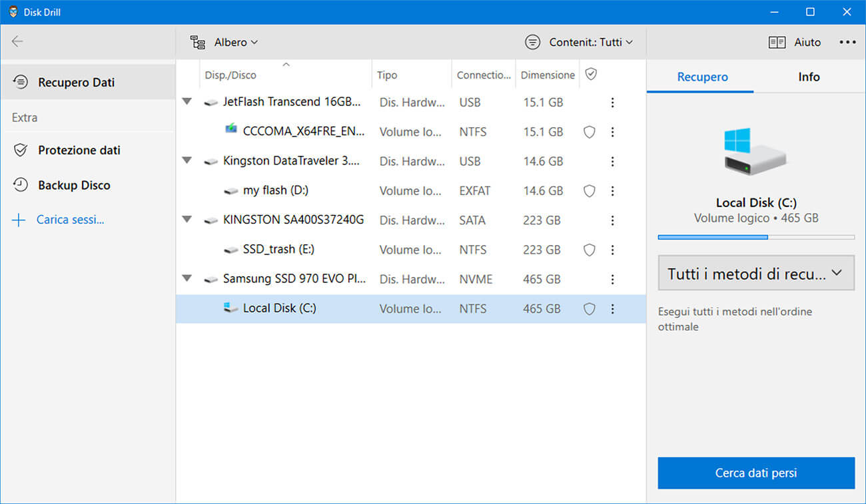This screenshot has height=504, width=866.
Task: Open Protezione dati in the sidebar
Action: 87,150
